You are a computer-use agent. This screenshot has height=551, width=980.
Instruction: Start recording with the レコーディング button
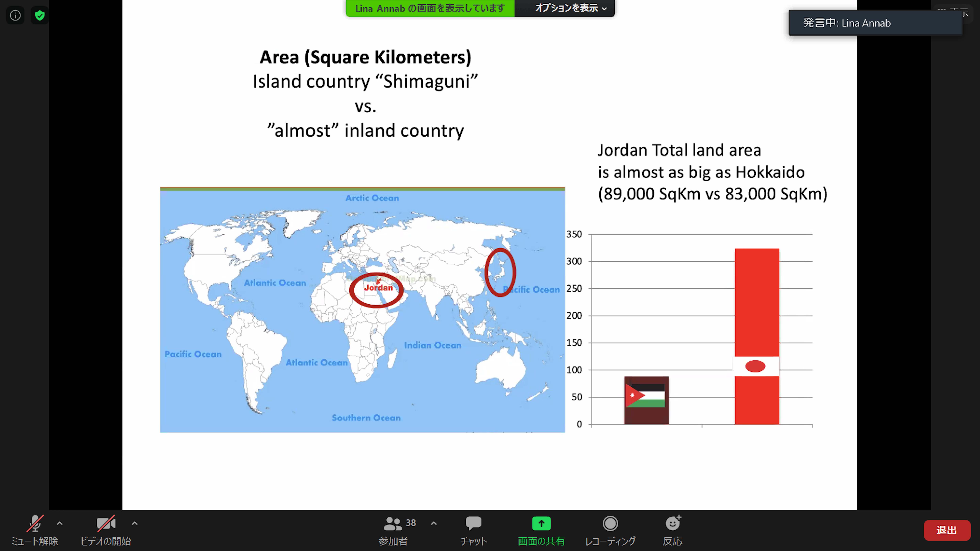(610, 531)
